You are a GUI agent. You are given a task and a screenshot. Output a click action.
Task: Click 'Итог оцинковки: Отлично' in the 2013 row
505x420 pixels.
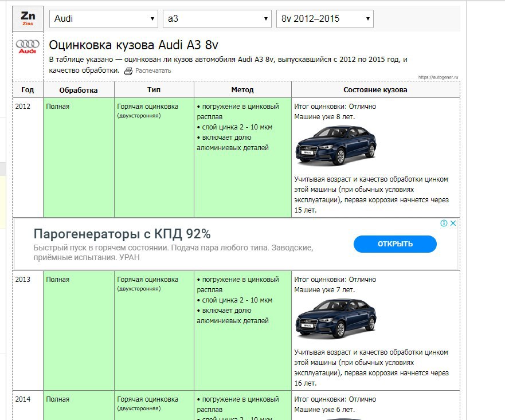335,280
